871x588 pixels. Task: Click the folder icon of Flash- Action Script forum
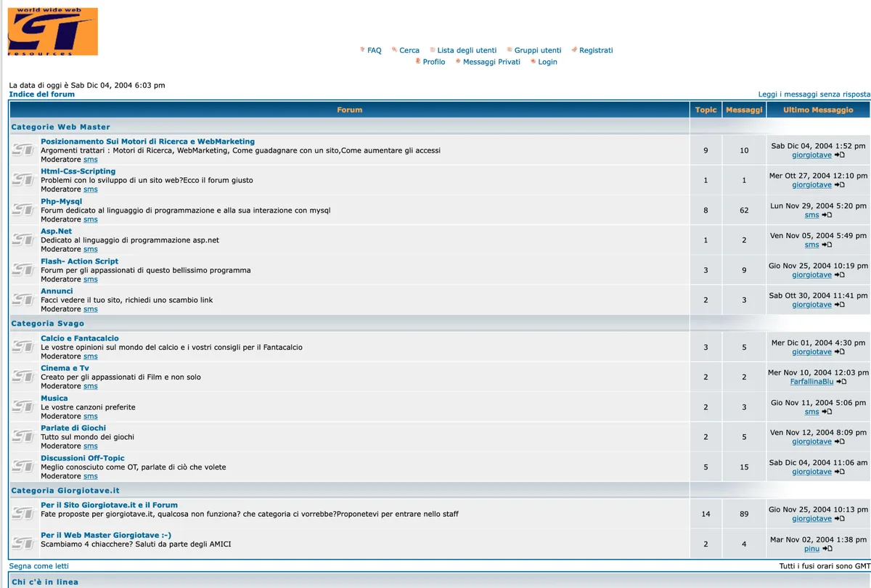tap(23, 269)
